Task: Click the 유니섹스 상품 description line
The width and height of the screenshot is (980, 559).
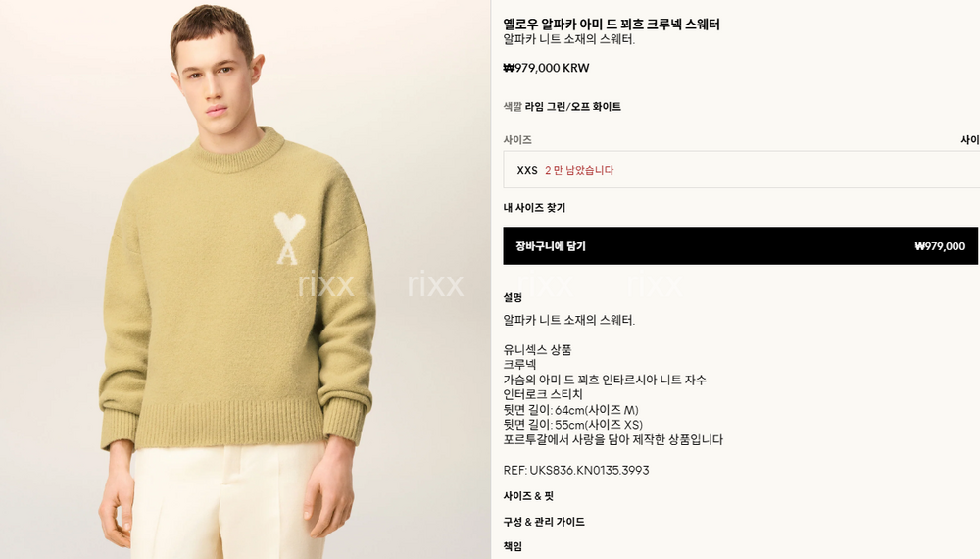Action: point(537,349)
